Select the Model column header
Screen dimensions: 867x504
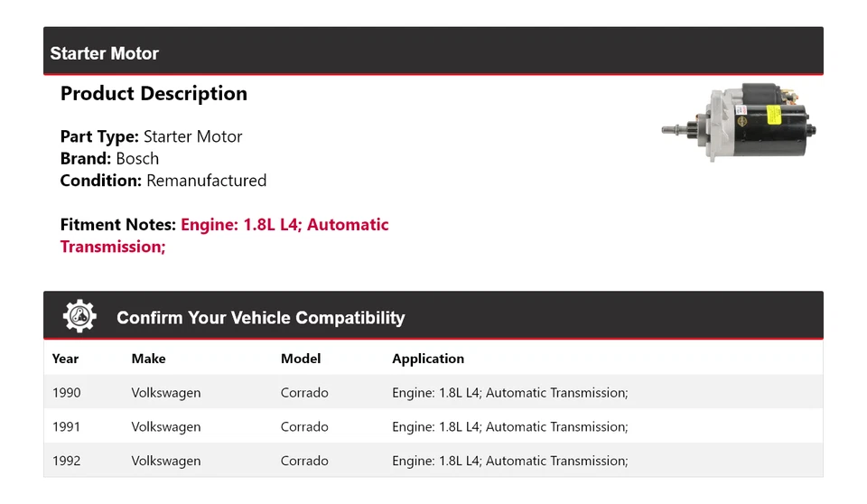[x=301, y=359]
